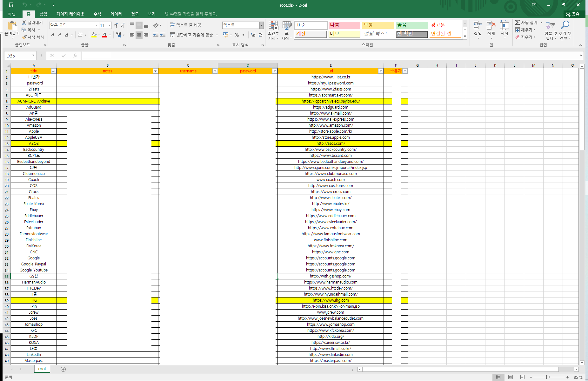The width and height of the screenshot is (588, 381).
Task: Click the decrease decimal icon
Action: pyautogui.click(x=260, y=35)
